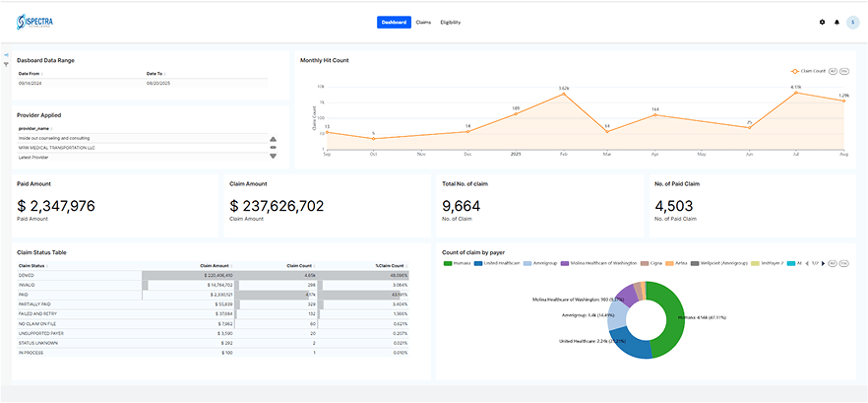Toggle Claim Count series in chart legend
868x403 pixels.
(x=810, y=71)
